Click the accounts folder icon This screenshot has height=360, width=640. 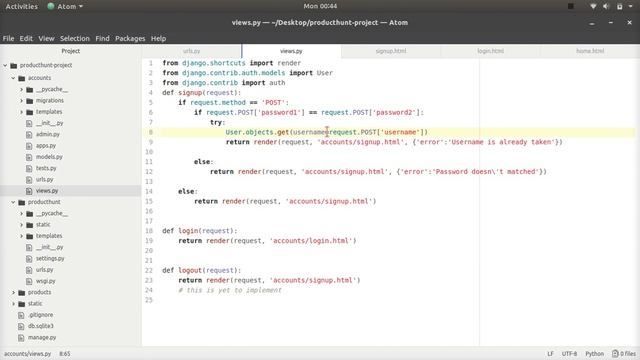pos(22,78)
